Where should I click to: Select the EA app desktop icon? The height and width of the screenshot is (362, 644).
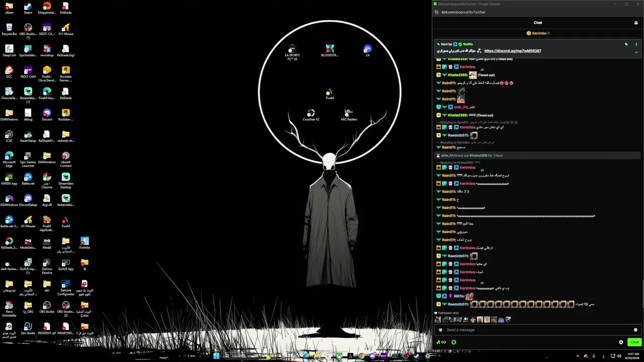click(x=368, y=50)
